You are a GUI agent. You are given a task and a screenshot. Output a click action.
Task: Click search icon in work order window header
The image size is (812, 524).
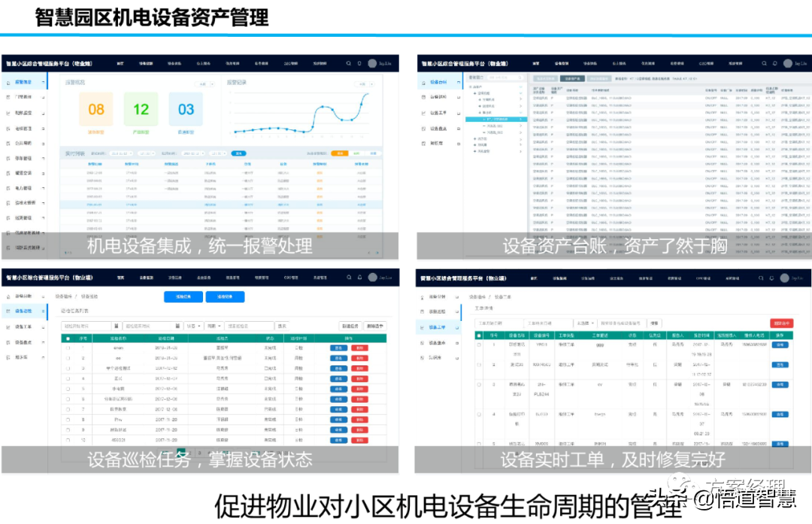click(761, 278)
